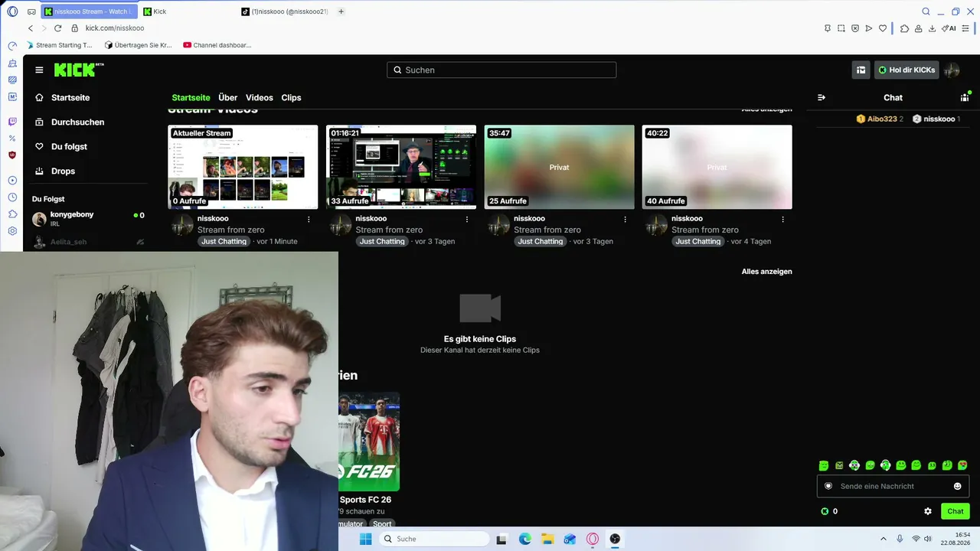Click the Opera menu logo
Viewport: 980px width, 551px height.
(12, 11)
